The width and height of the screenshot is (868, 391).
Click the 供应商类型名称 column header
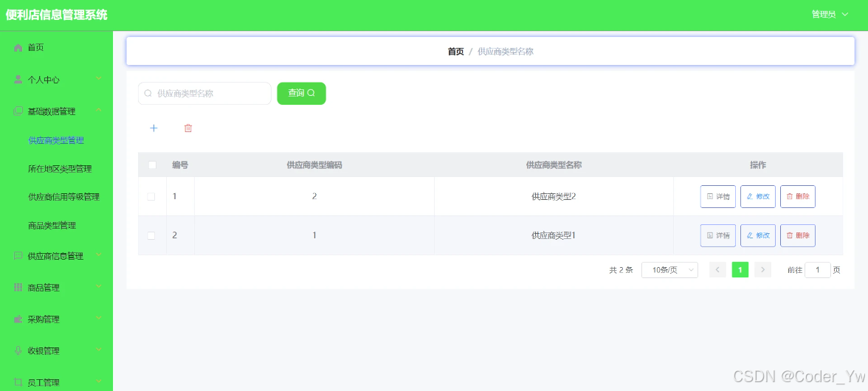(554, 165)
